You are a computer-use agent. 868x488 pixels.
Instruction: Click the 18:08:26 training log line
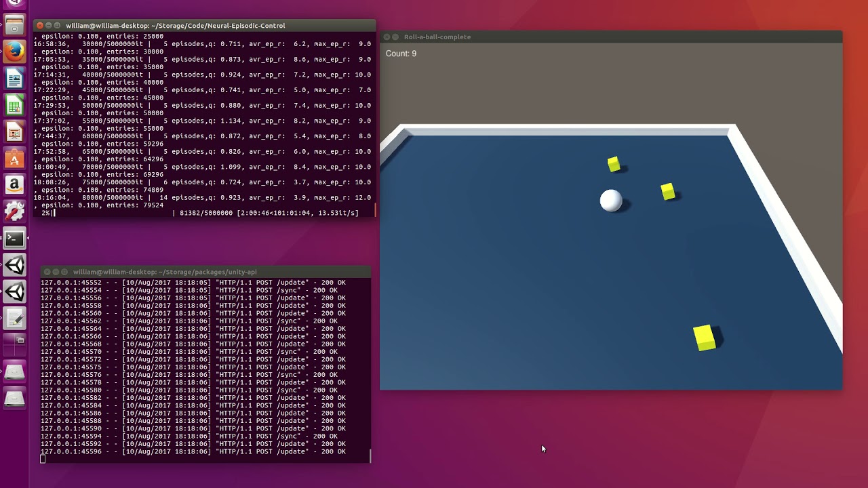coord(202,182)
